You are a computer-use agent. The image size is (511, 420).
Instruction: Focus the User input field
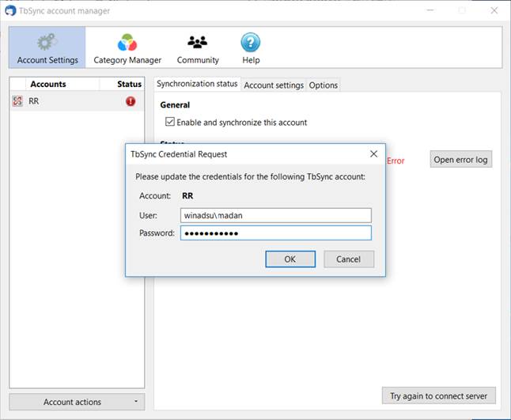click(x=276, y=215)
